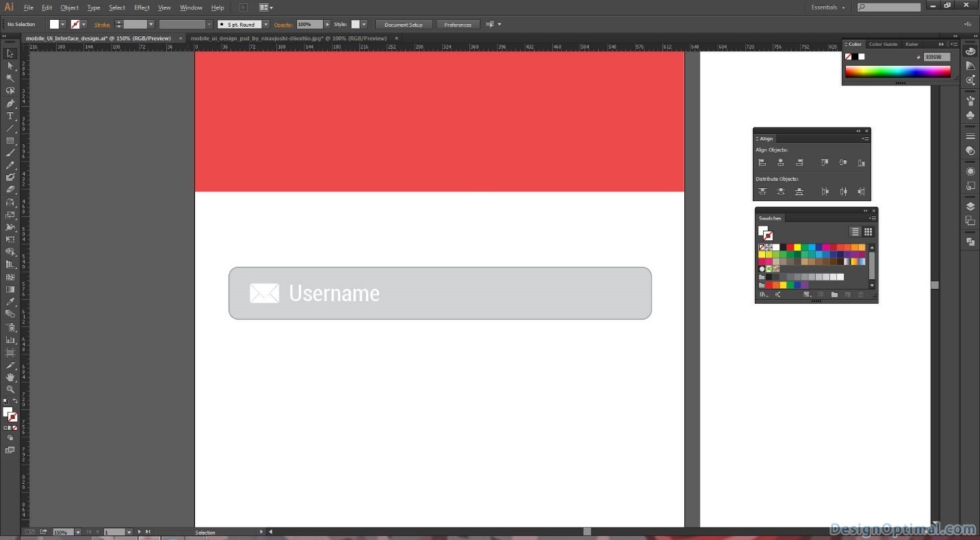This screenshot has height=540, width=980.
Task: Open the fill color dropdown in control bar
Action: coord(63,24)
